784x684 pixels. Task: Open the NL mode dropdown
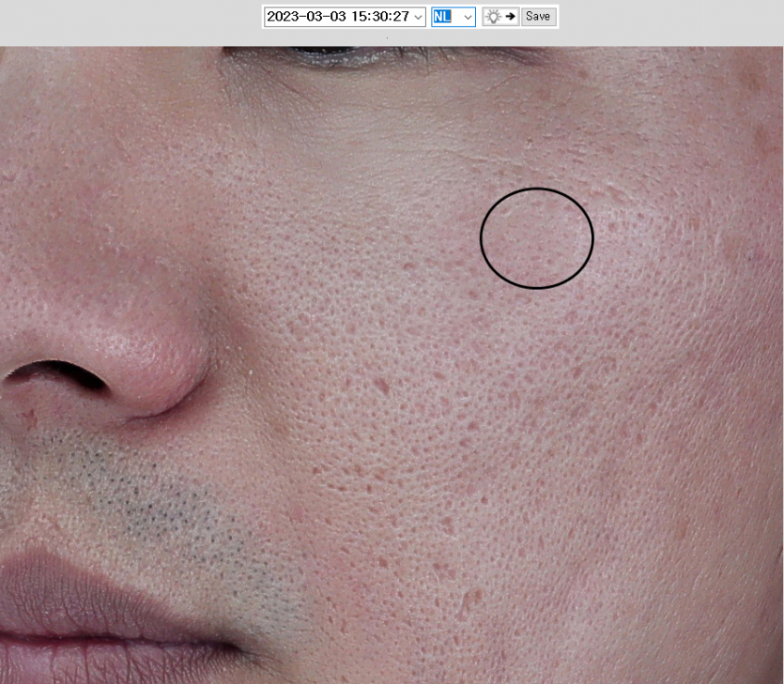[x=453, y=17]
